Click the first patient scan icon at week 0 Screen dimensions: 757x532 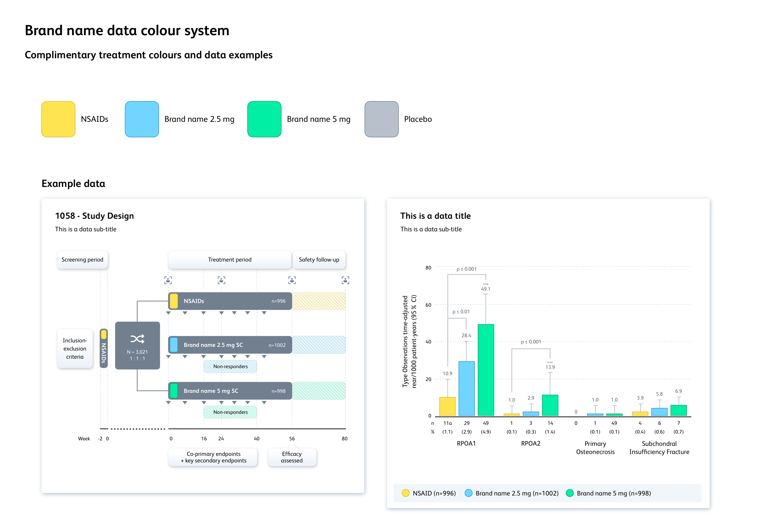click(168, 280)
